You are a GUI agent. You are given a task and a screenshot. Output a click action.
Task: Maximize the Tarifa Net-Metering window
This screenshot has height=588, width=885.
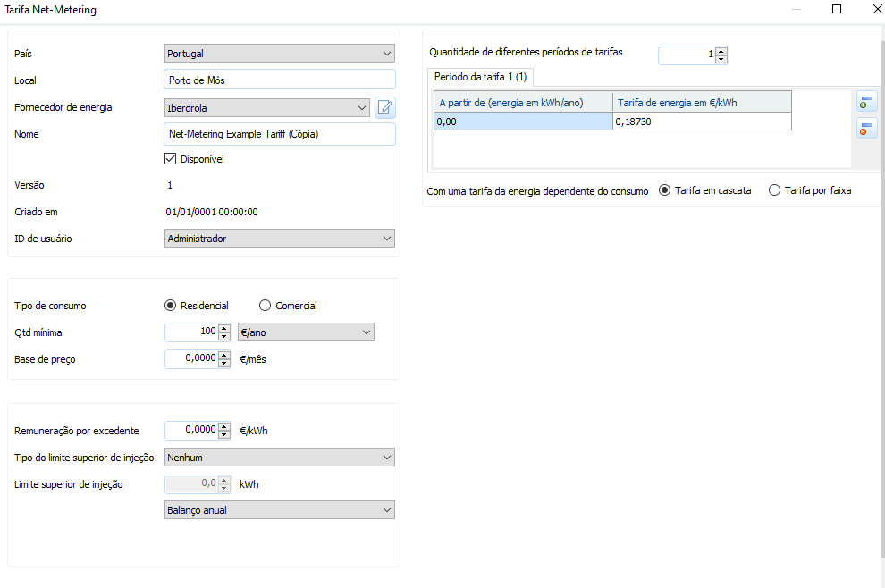coord(837,10)
